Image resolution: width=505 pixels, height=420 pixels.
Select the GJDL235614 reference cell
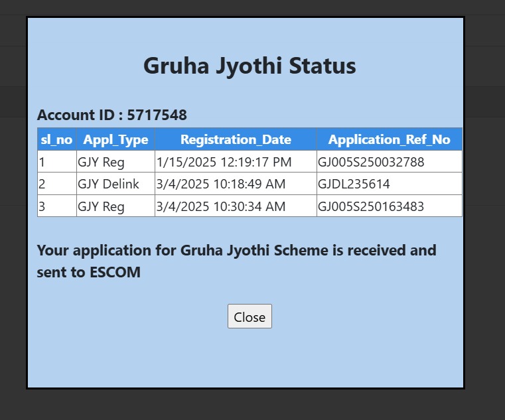click(354, 184)
